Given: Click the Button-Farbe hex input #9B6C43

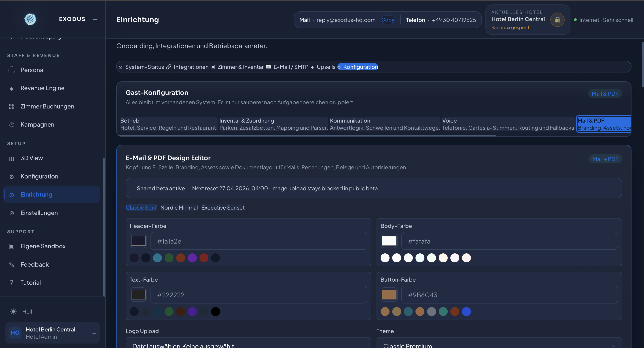Looking at the screenshot, I should [510, 295].
